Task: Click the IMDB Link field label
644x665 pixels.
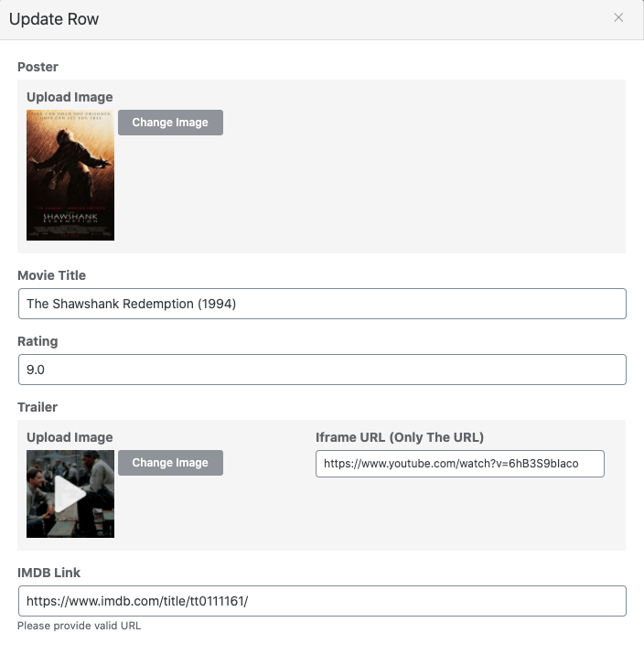Action: (49, 573)
